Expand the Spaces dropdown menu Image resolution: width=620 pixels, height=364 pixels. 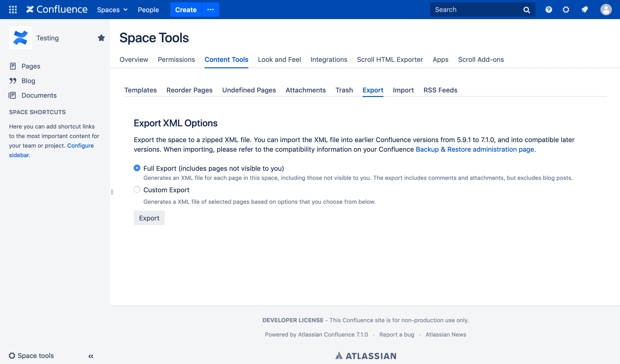112,10
